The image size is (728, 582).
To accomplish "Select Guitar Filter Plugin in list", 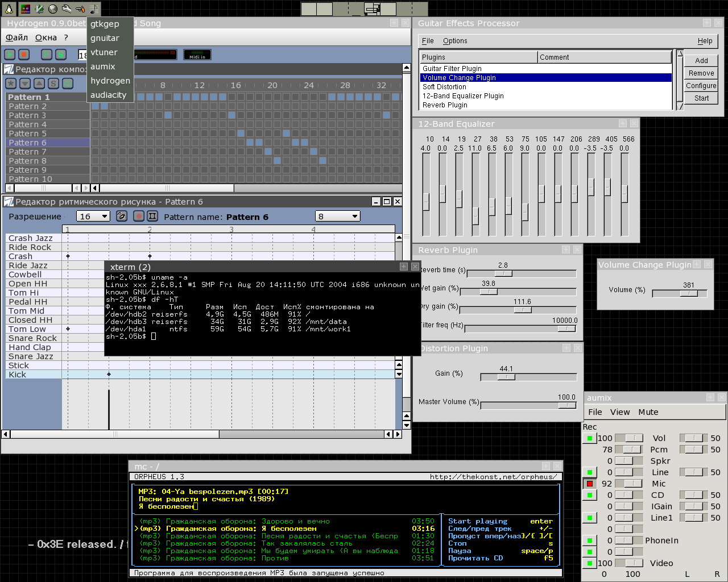I will [546, 69].
